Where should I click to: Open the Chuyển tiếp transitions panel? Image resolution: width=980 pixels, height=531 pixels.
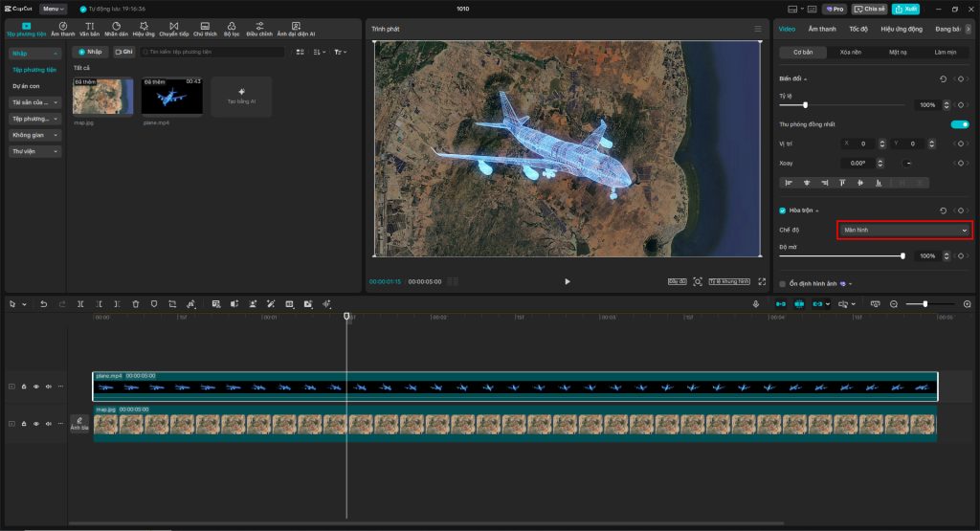tap(173, 29)
